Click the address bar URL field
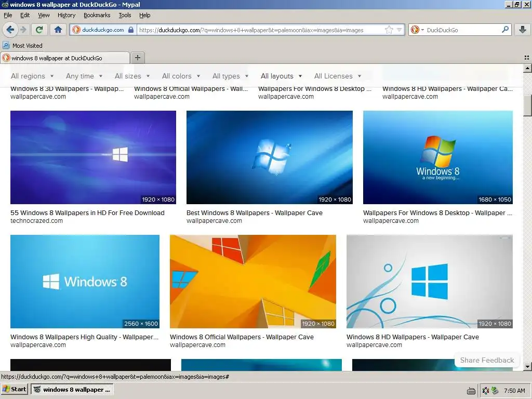Screen dimensions: 532x399 point(261,30)
